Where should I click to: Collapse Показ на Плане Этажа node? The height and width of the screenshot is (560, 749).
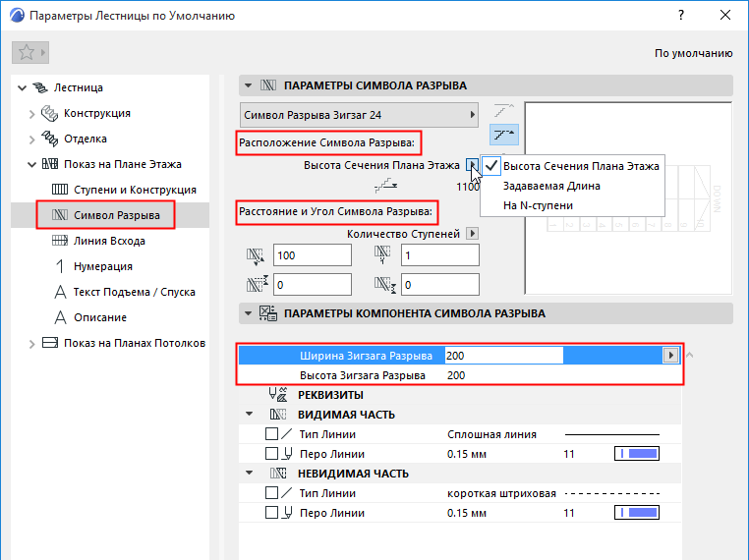pos(32,165)
